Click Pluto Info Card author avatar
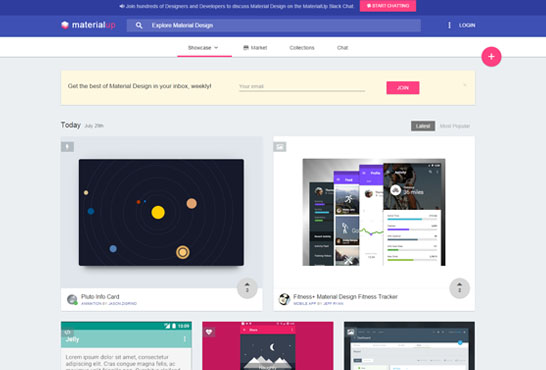The image size is (546, 370). (x=72, y=299)
